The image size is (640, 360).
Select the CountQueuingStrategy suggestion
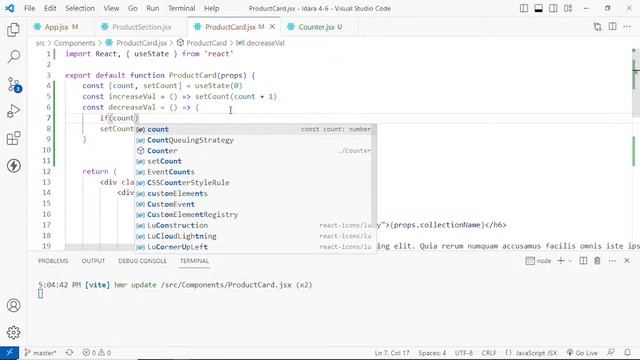tap(253, 140)
